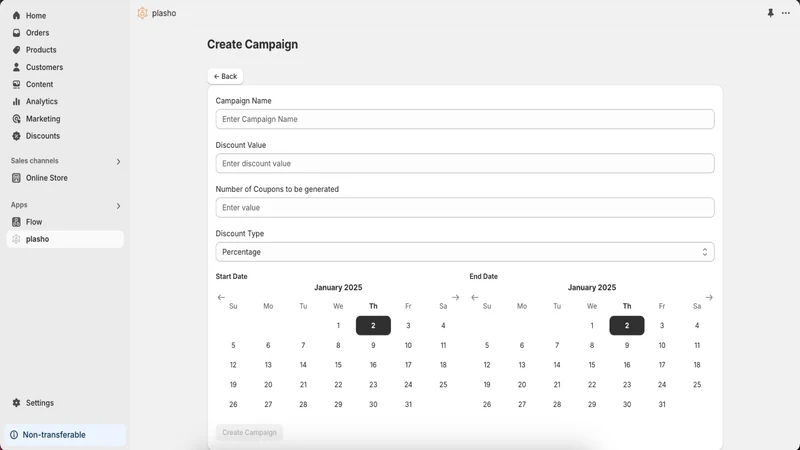
Task: Click the Start Date January 2025 heading
Action: click(x=338, y=287)
